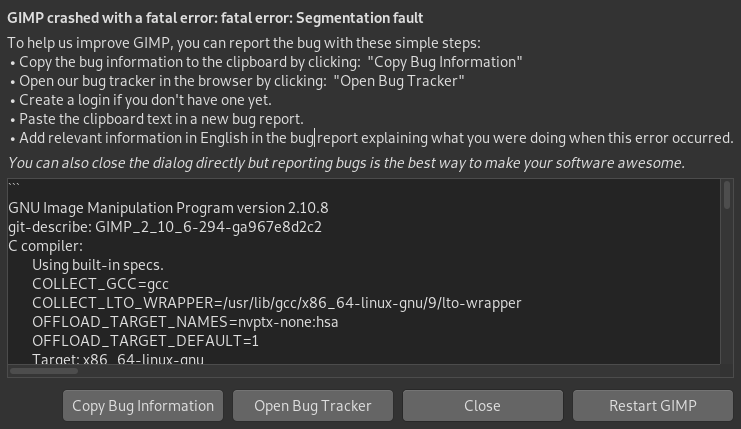Select the "Using built-in specs." line
741x429 pixels.
click(x=98, y=265)
